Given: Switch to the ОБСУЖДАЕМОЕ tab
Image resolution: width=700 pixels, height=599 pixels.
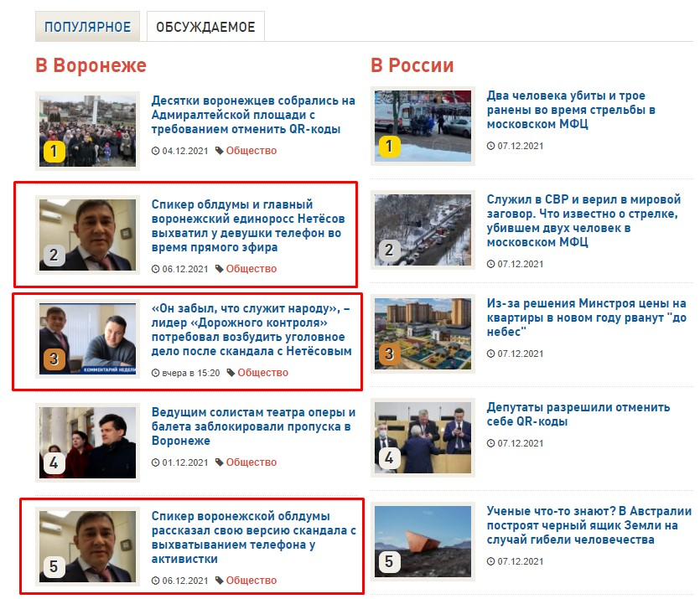Looking at the screenshot, I should (x=205, y=27).
